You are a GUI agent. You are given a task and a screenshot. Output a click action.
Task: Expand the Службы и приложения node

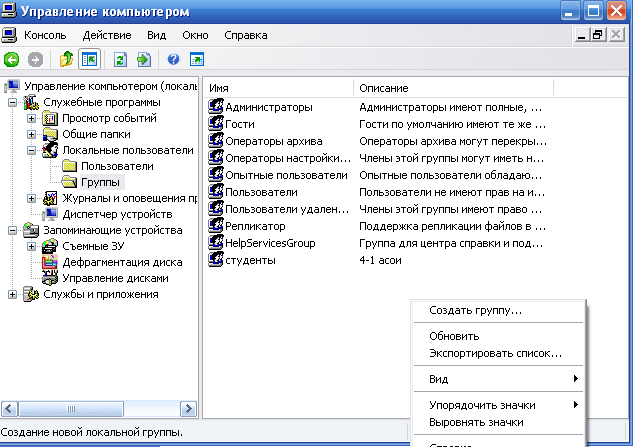point(13,294)
